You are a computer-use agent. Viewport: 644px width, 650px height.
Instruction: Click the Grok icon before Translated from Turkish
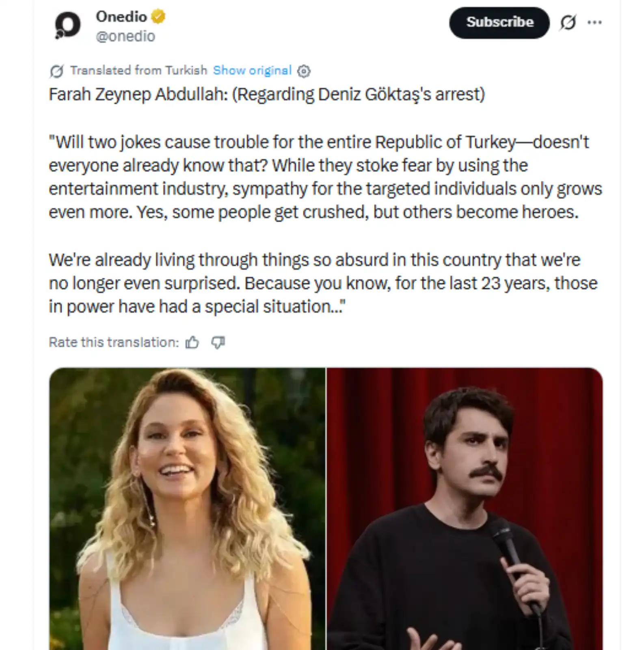coord(56,71)
